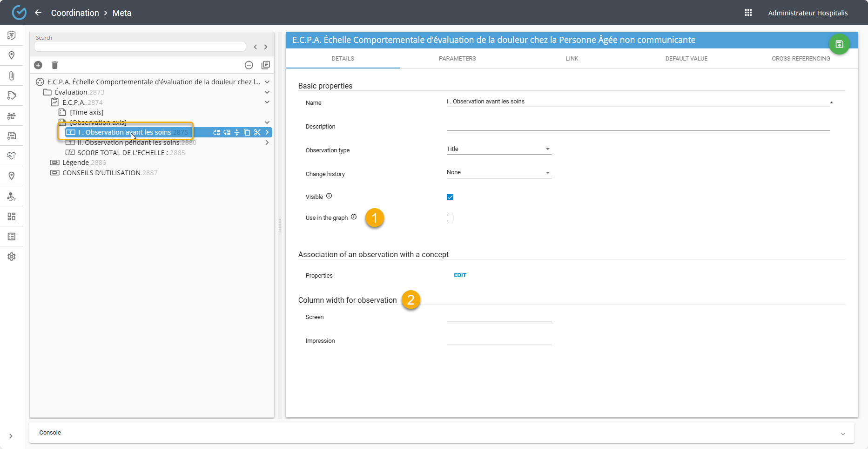Open the settings gear in sidebar
Screen dimensions: 868x449
point(12,257)
